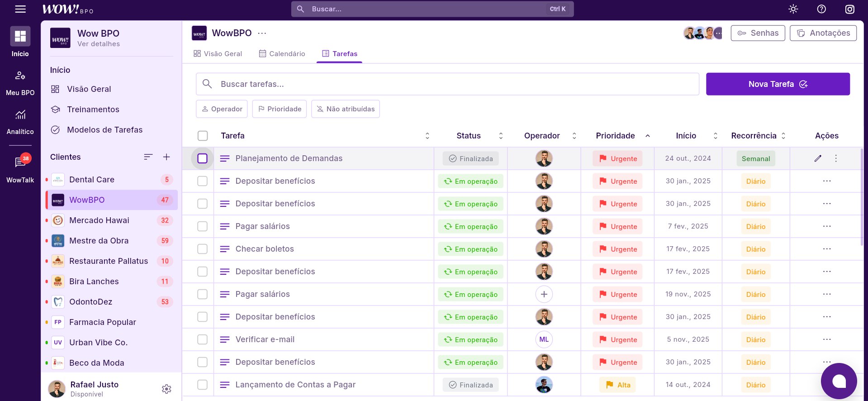Click the add client plus icon
Screen dimensions: 868x401
coord(166,157)
